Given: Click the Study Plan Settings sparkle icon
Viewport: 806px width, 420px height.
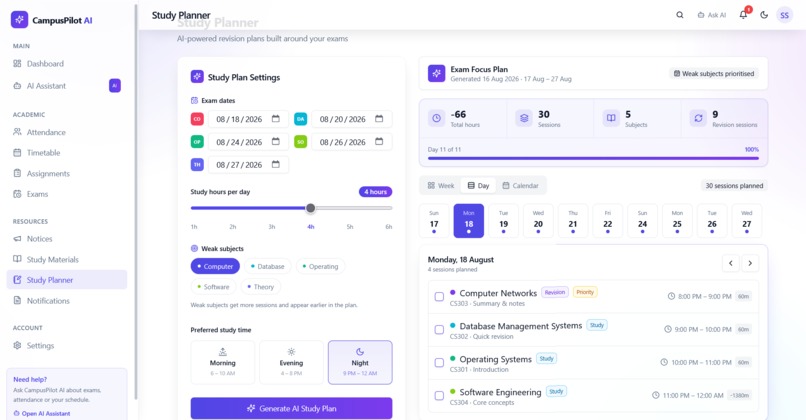Looking at the screenshot, I should pyautogui.click(x=197, y=77).
